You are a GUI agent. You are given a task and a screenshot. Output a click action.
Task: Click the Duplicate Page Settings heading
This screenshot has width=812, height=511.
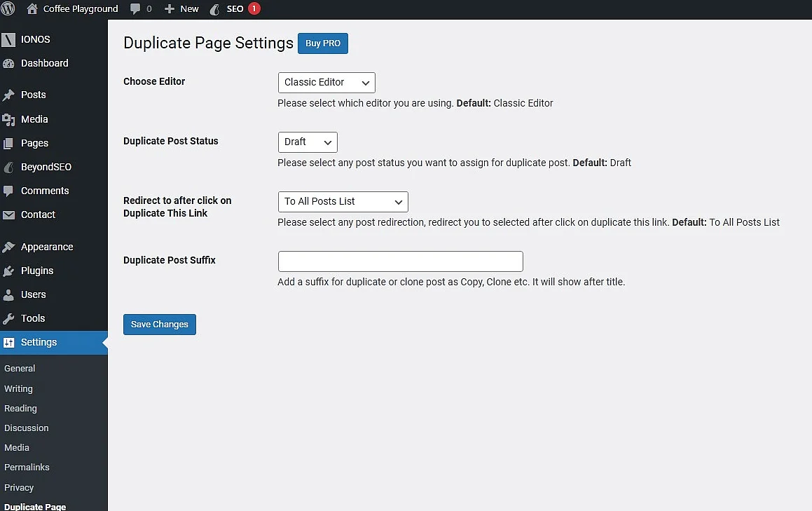[208, 43]
